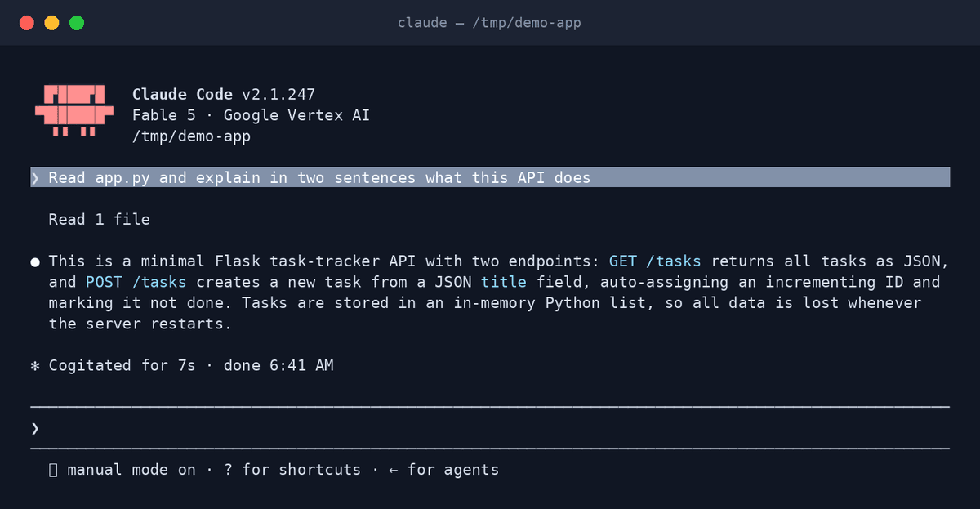The image size is (980, 509).
Task: Click the 'GET /tasks' highlighted code text
Action: [x=655, y=261]
